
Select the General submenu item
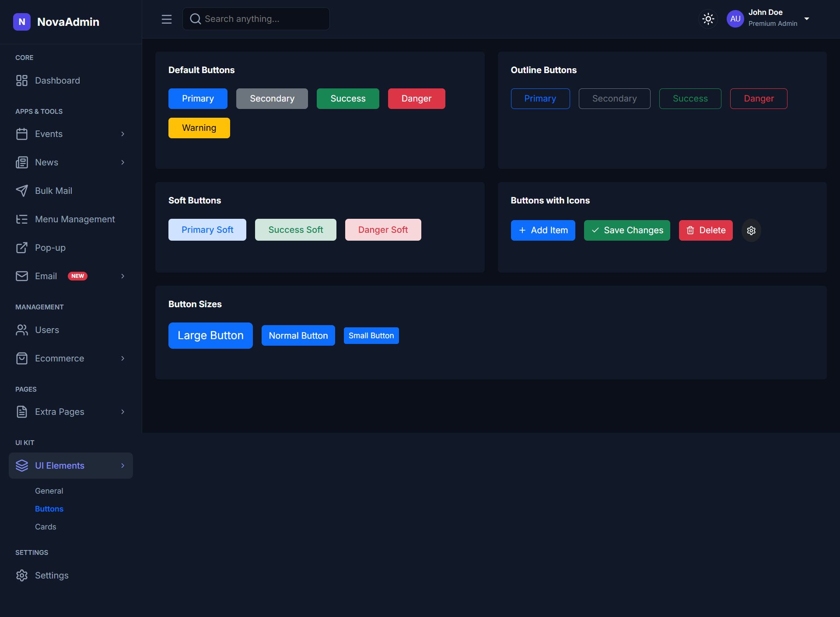(x=49, y=491)
